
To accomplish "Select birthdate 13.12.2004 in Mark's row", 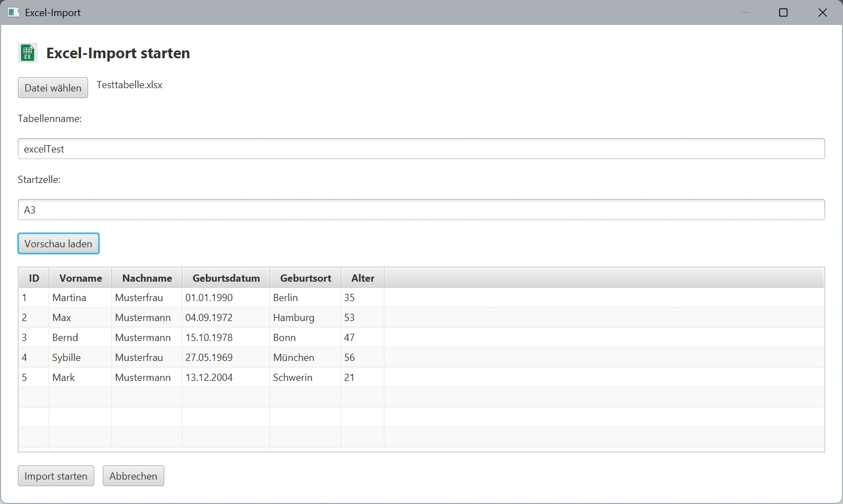I will point(209,378).
